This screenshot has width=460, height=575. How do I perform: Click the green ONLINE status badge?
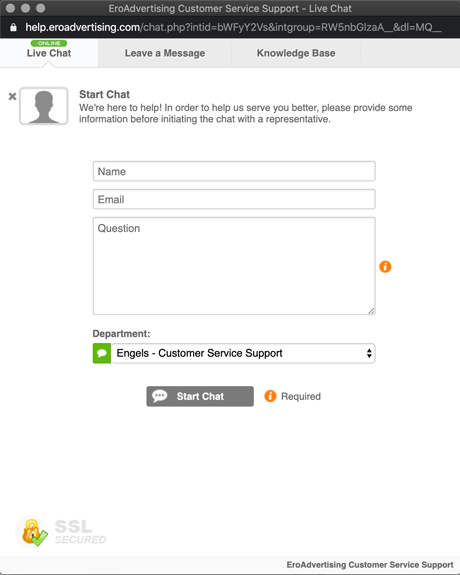49,43
